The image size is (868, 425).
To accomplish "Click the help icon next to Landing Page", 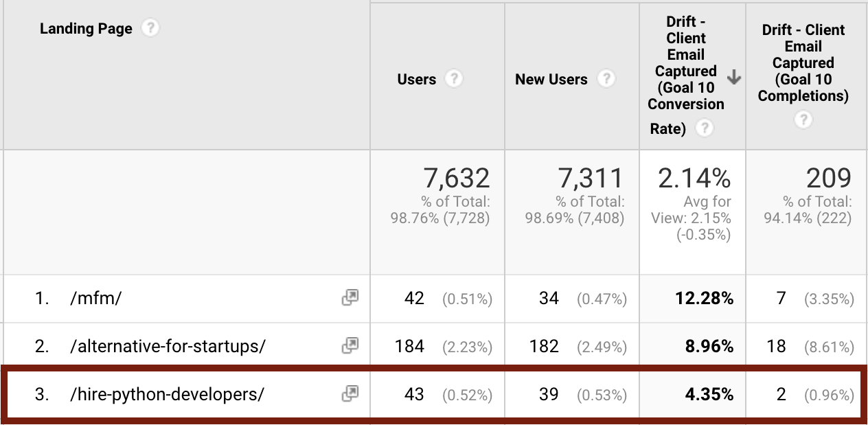I will point(150,28).
